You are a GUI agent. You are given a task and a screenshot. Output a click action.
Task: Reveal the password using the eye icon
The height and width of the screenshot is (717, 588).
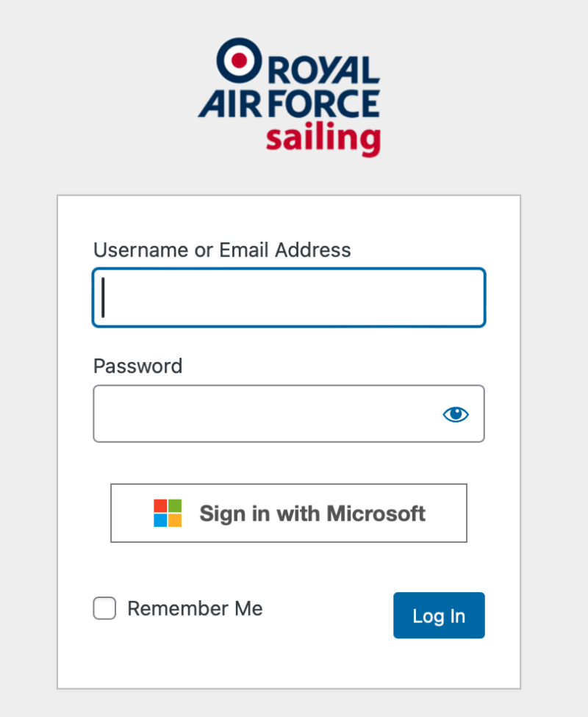[x=455, y=414]
